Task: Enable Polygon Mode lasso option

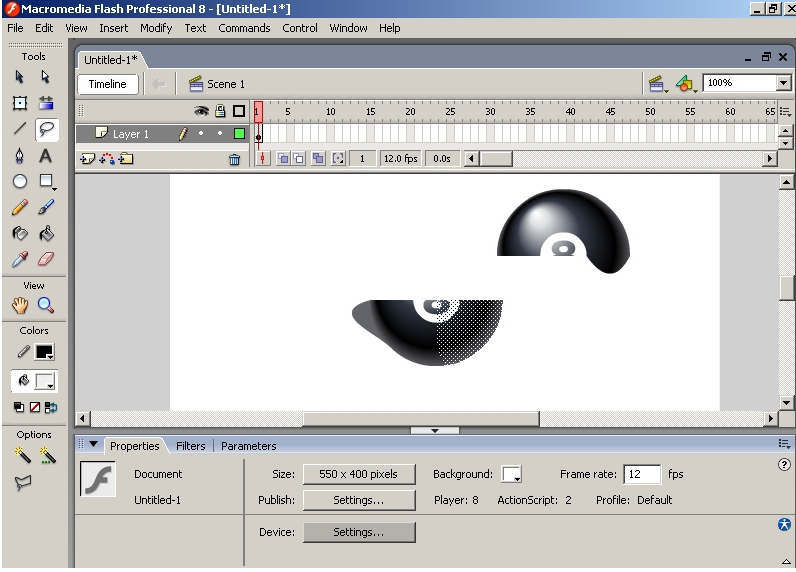Action: click(23, 483)
